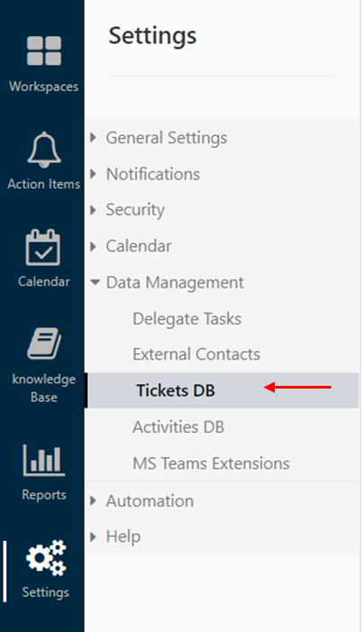The width and height of the screenshot is (364, 632).
Task: Open the knowledge Base book icon
Action: [x=44, y=343]
